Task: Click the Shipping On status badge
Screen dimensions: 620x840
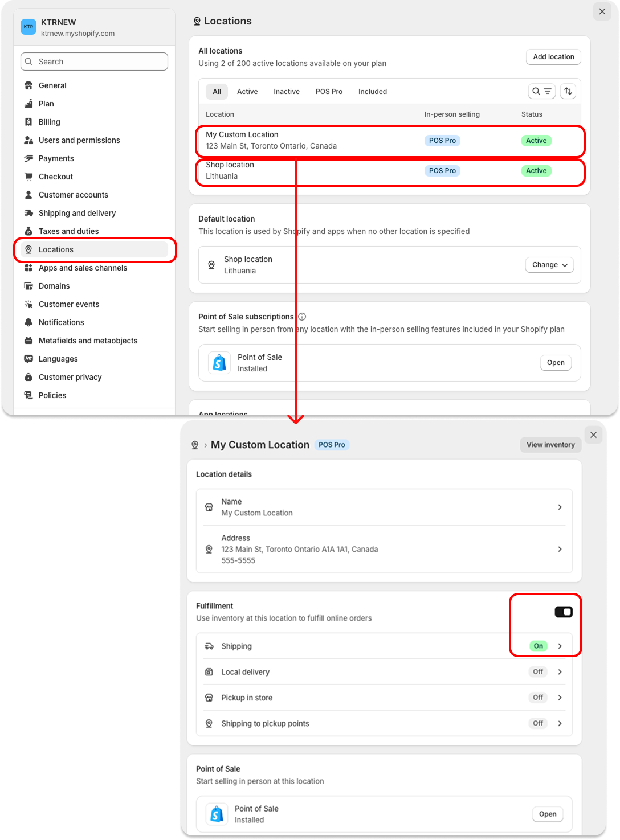Action: pos(539,646)
